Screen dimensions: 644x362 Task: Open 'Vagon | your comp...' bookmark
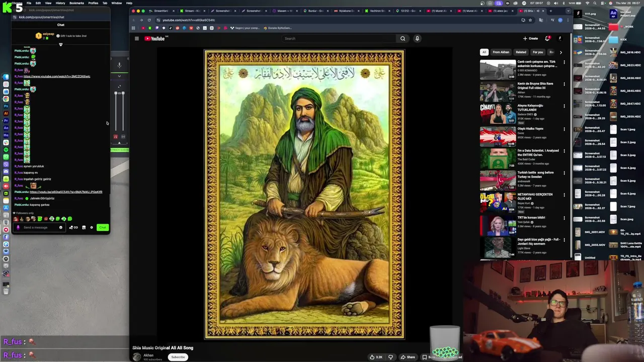(x=245, y=28)
